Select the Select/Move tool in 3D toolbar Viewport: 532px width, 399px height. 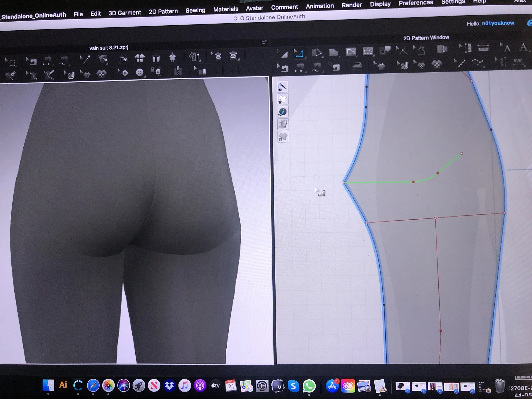point(10,62)
